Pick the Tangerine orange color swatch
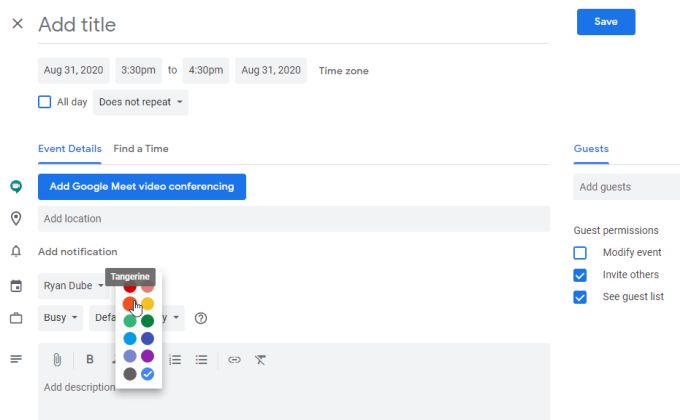The image size is (680, 420). (x=130, y=304)
